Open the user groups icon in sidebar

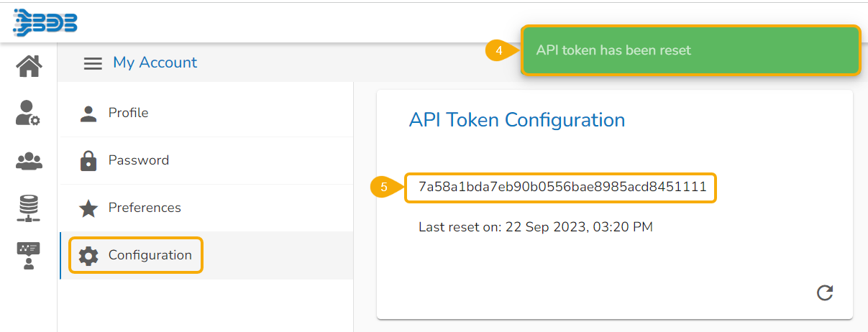tap(29, 161)
